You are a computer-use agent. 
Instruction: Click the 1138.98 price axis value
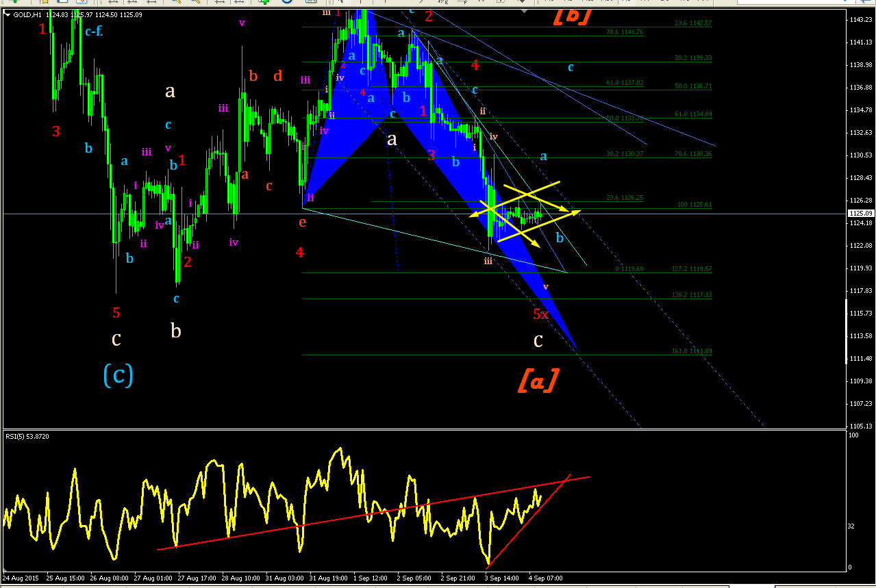click(x=860, y=65)
